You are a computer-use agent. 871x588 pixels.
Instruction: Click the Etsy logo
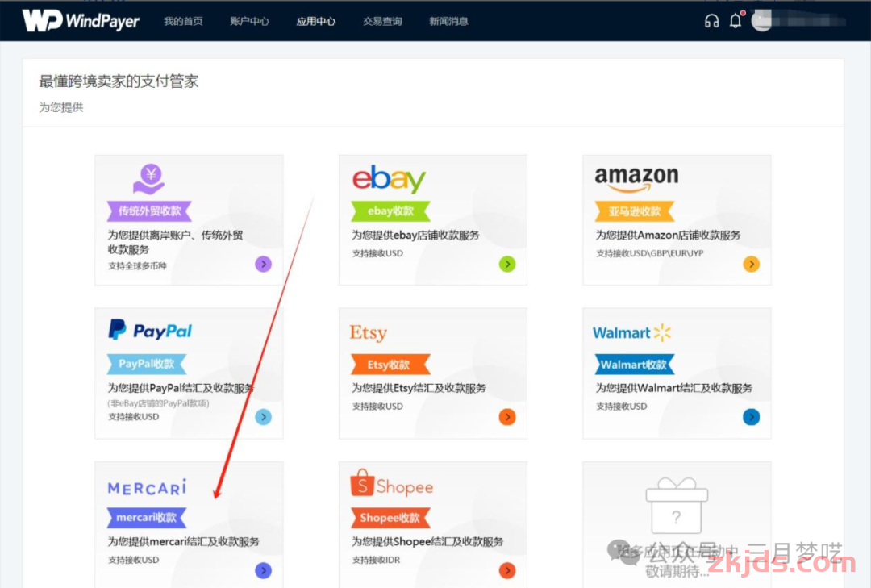pos(369,332)
